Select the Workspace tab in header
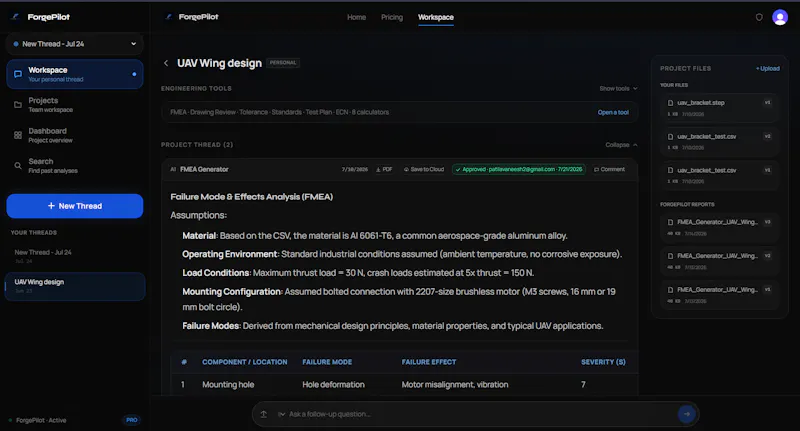 click(436, 17)
